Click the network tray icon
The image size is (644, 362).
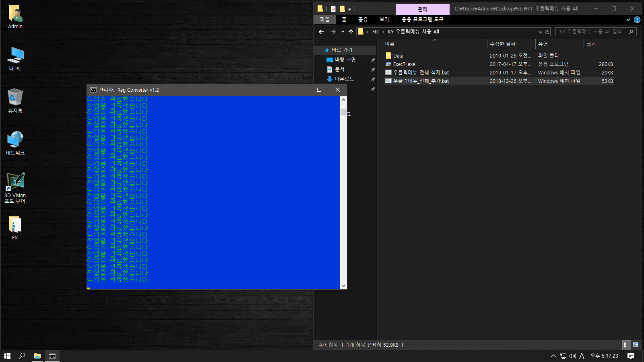(x=563, y=356)
